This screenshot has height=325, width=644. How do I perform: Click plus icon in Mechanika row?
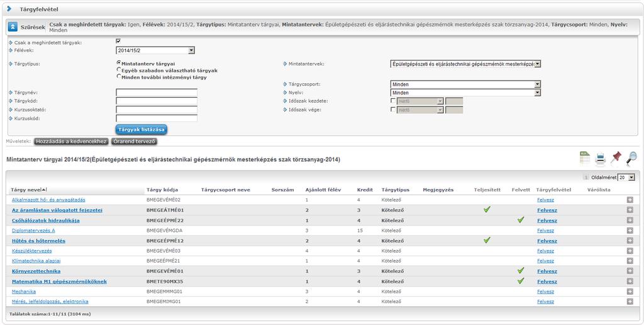630,291
